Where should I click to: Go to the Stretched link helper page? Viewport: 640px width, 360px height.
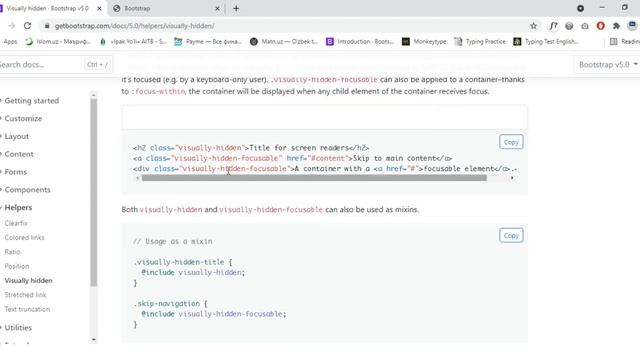click(25, 295)
